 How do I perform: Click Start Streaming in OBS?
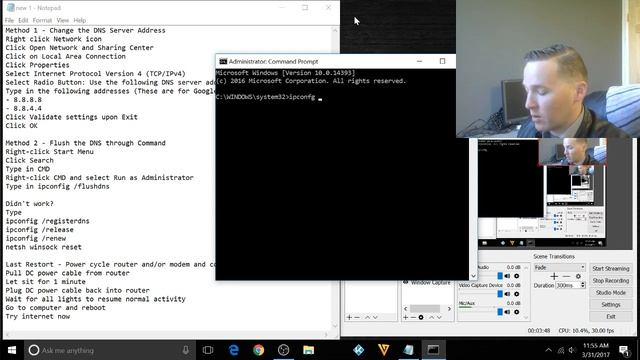coord(611,268)
